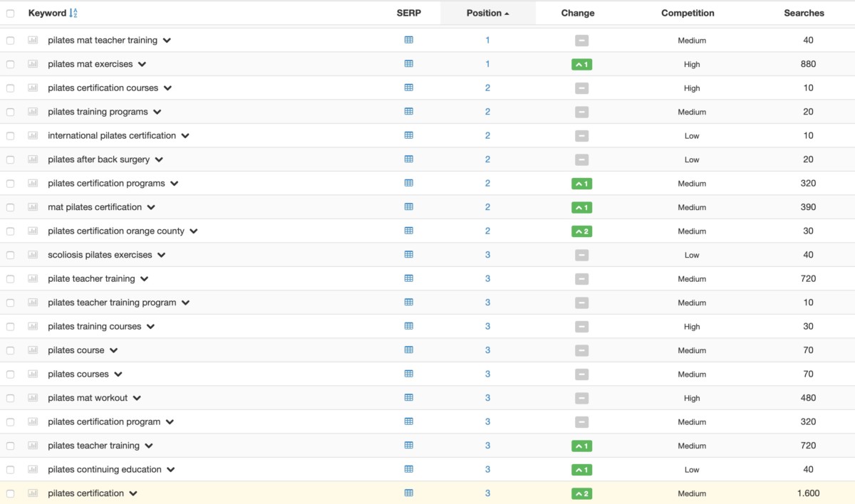The height and width of the screenshot is (504, 855).
Task: Open SERP view for pilates certification row
Action: [x=409, y=493]
